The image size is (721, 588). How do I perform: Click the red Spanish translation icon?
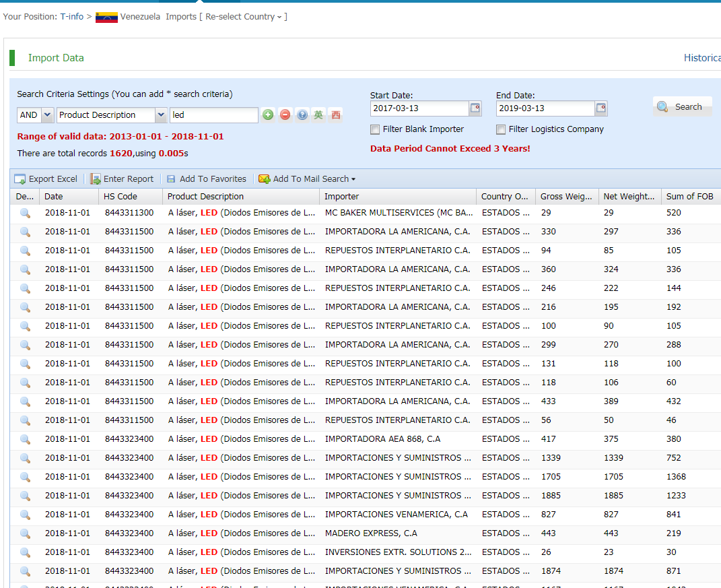(335, 115)
